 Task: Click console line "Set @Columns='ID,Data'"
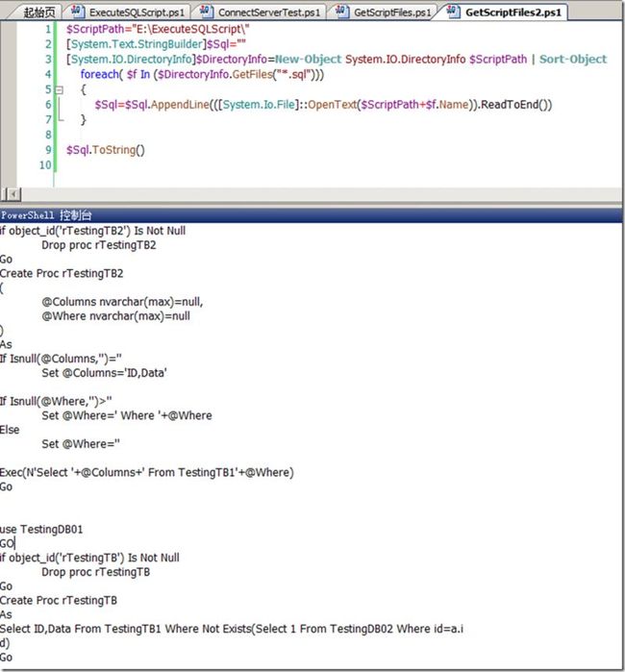tap(104, 373)
